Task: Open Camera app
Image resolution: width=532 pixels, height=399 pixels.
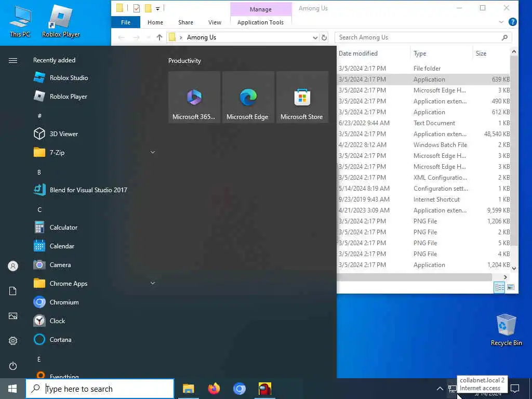Action: point(61,264)
